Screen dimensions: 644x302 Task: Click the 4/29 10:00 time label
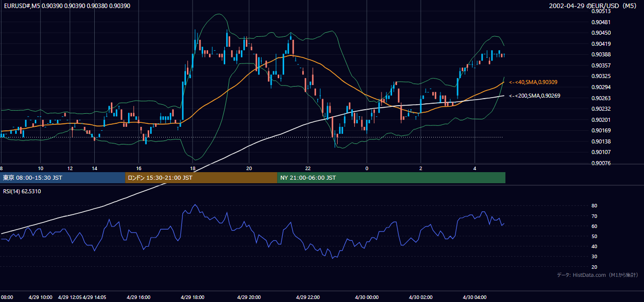39,297
